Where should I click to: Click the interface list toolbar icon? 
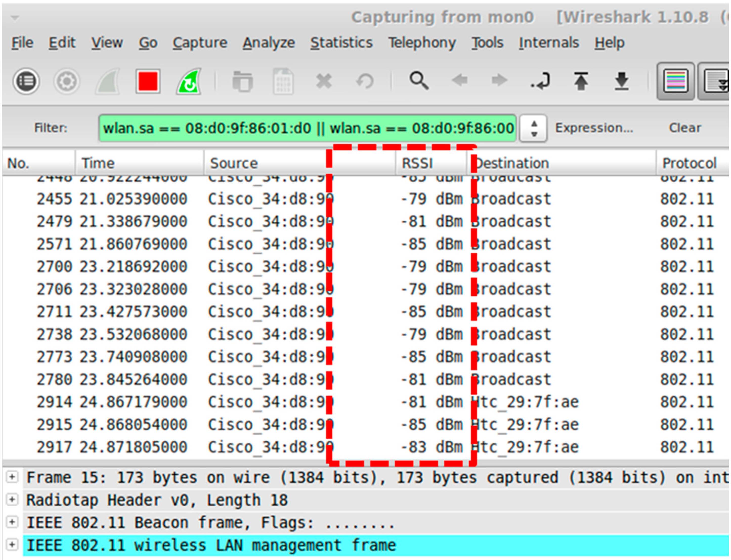click(26, 81)
